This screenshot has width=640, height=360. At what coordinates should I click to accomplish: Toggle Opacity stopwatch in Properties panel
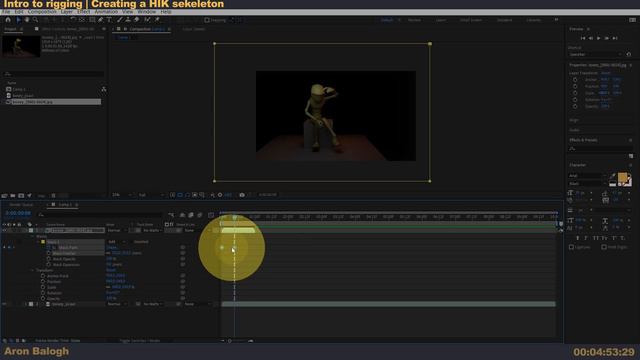[x=575, y=106]
